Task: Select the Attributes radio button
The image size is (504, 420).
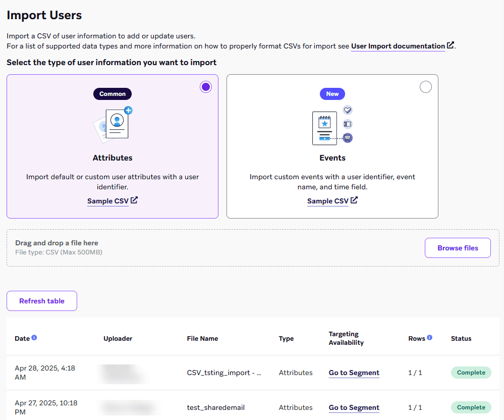Action: click(x=206, y=87)
